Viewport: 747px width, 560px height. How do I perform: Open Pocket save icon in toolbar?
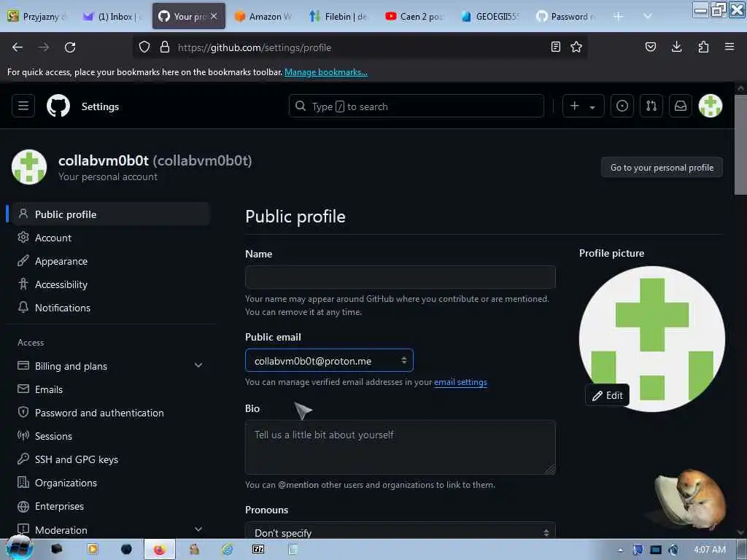(650, 47)
